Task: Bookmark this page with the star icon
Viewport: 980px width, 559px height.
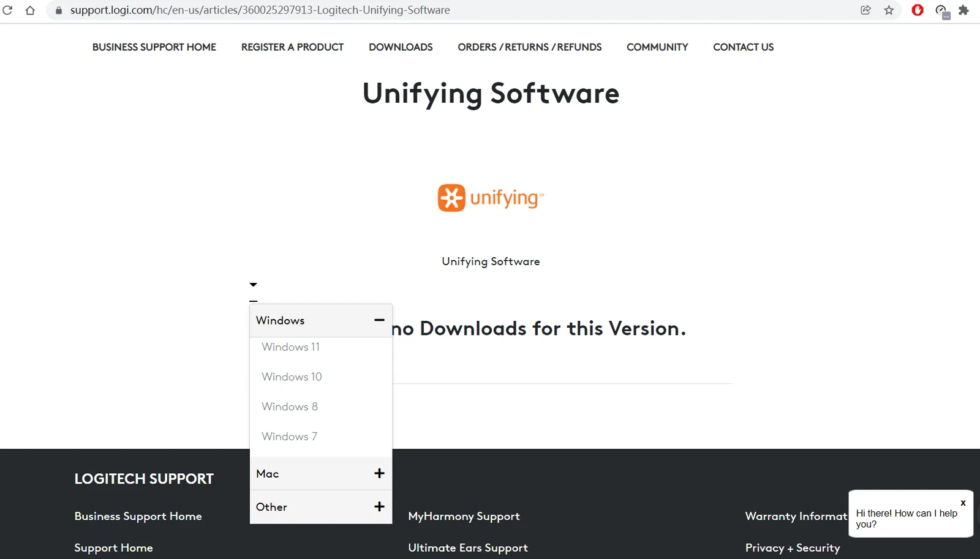Action: 889,10
